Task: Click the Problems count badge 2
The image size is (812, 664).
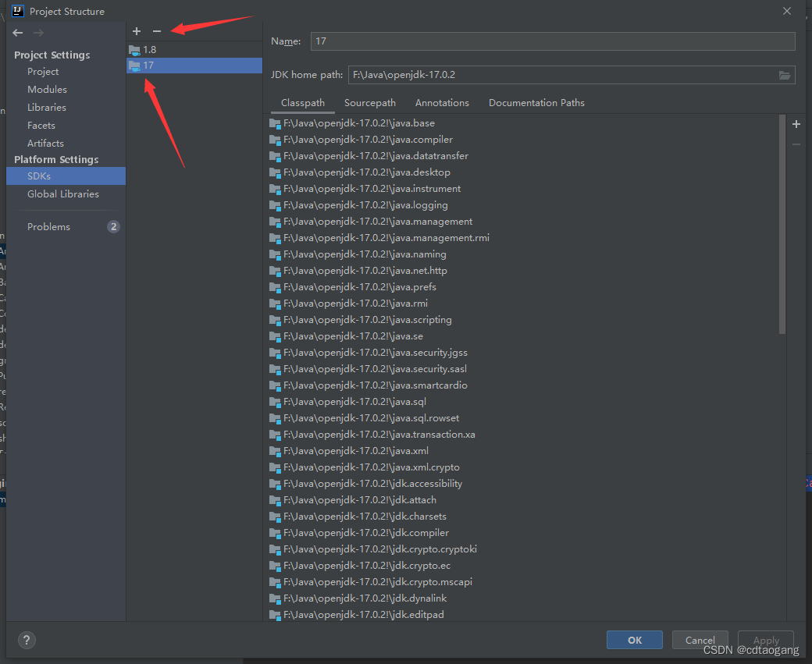Action: (x=113, y=227)
